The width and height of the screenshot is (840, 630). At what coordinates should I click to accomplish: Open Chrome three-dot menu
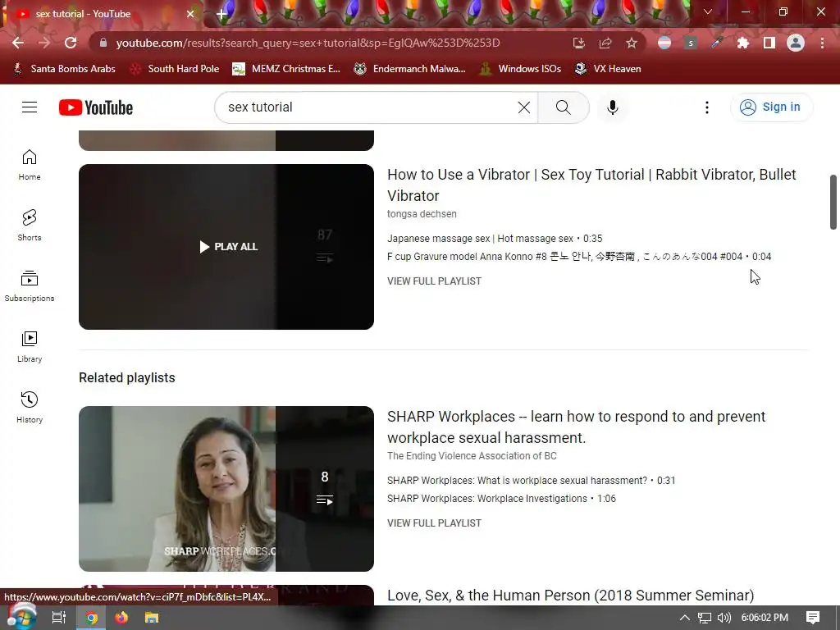coord(822,43)
